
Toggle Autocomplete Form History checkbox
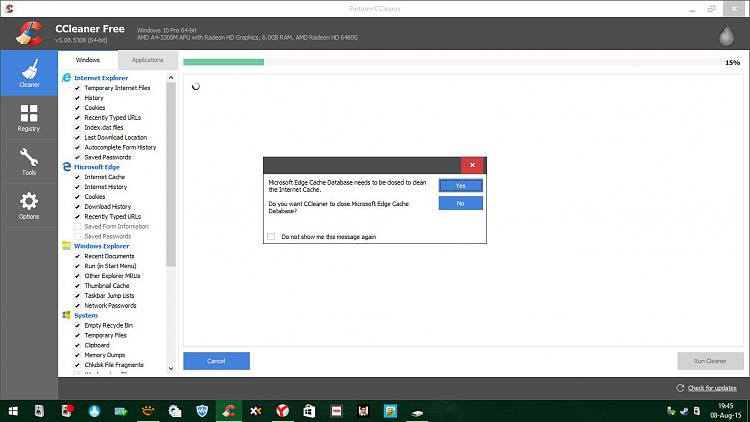pyautogui.click(x=77, y=147)
